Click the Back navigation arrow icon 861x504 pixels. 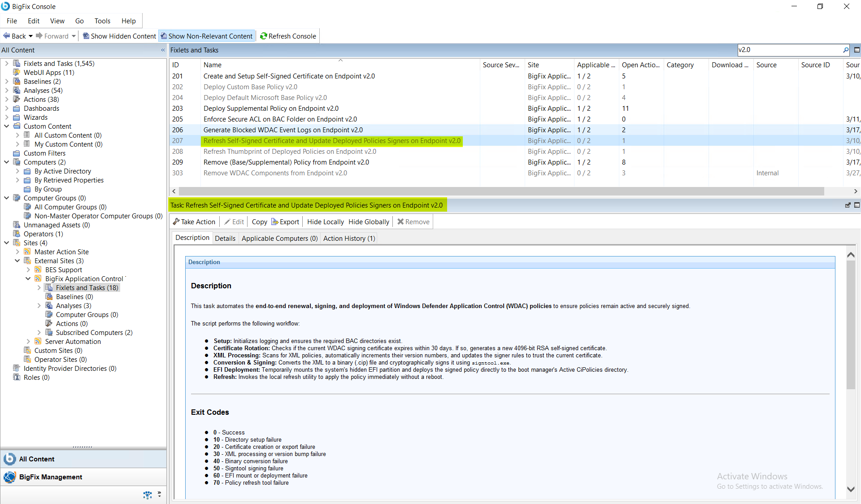(x=6, y=36)
